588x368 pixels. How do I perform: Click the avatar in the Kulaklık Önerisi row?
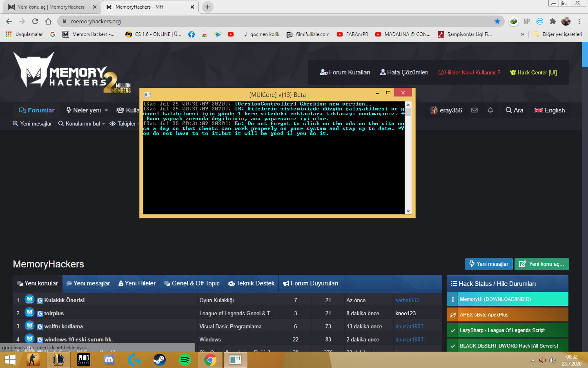point(29,299)
